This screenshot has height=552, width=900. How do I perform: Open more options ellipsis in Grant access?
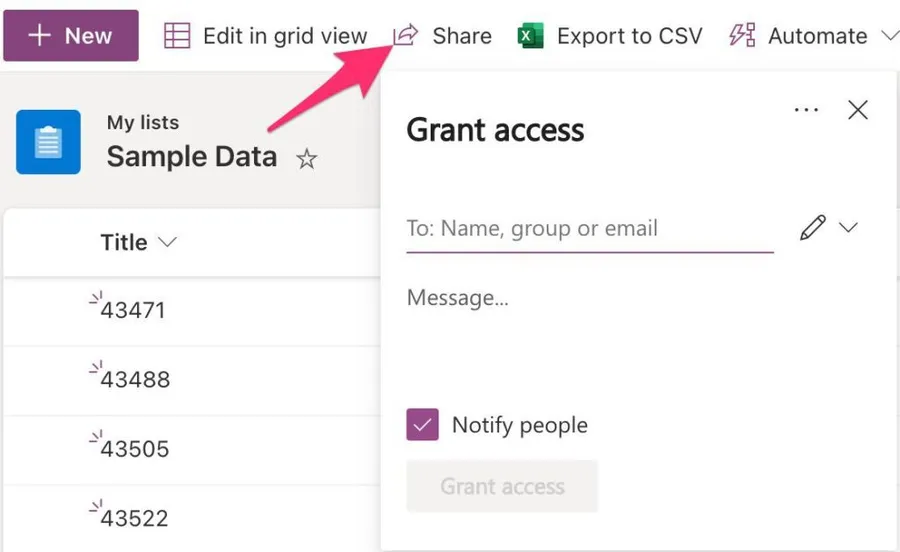806,110
